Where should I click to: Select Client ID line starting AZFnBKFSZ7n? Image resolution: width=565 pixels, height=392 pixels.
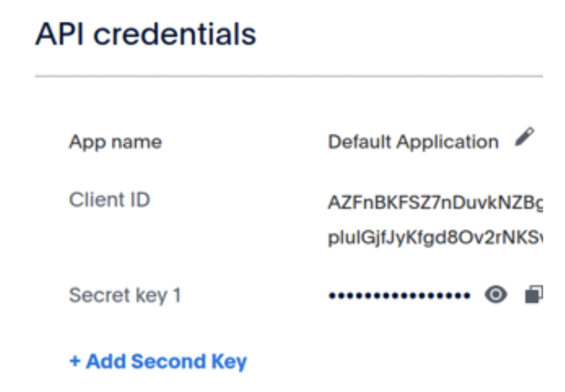tap(435, 203)
